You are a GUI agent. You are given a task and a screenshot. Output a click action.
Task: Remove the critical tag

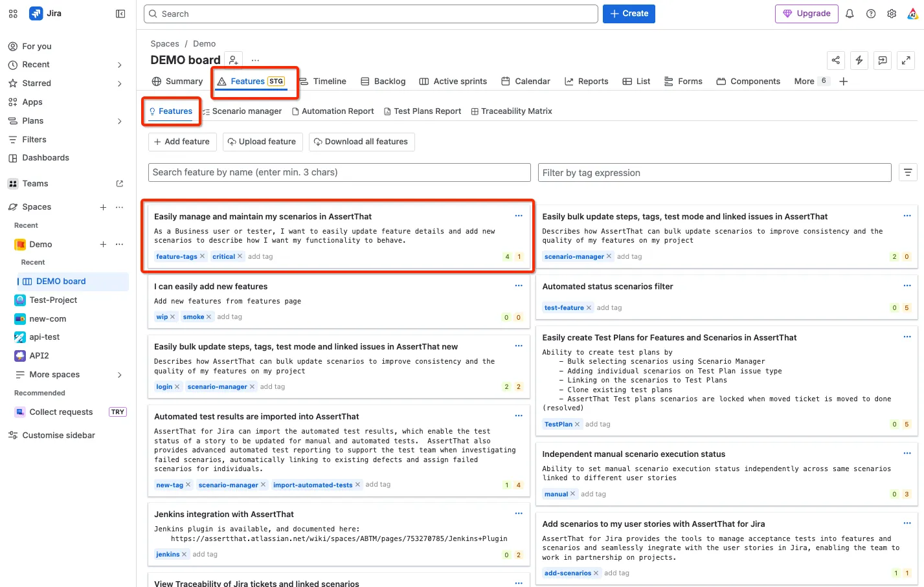240,256
